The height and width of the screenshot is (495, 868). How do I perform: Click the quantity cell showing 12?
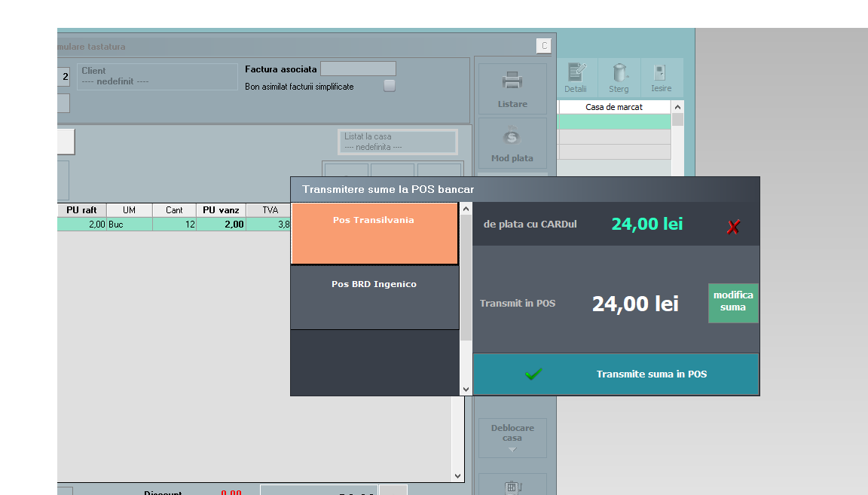pos(174,225)
